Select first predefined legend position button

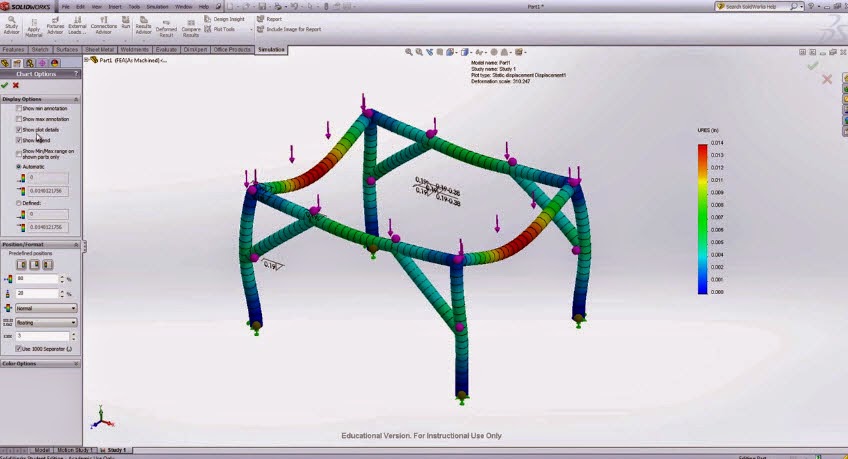coord(22,264)
